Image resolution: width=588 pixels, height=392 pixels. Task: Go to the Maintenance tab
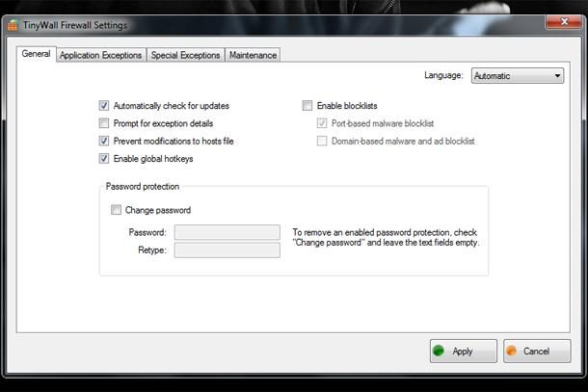pos(253,55)
